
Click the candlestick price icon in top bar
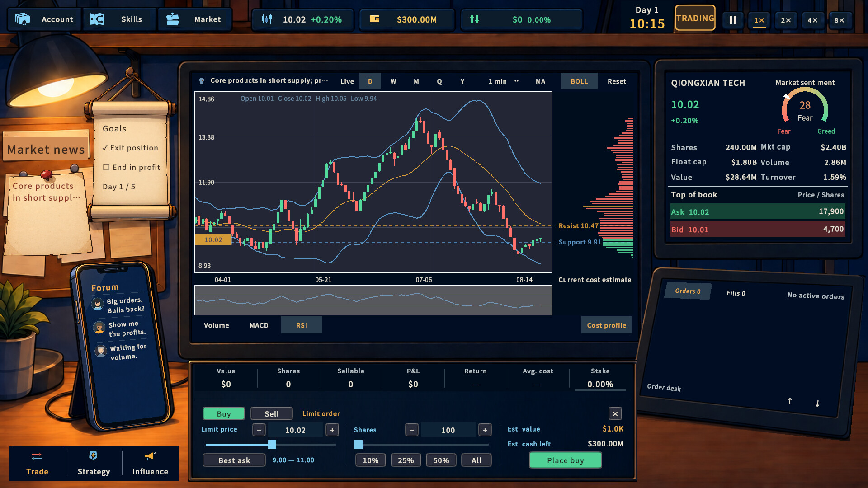pos(267,19)
